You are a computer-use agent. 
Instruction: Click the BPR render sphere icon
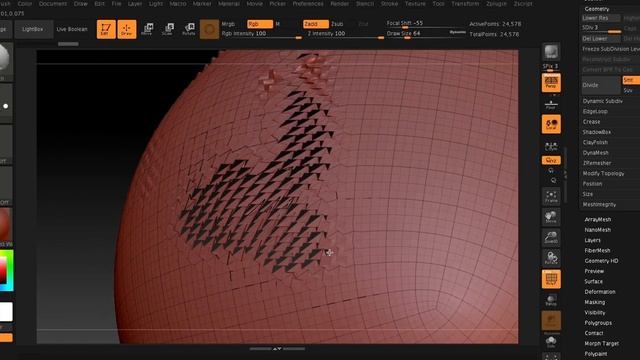point(551,52)
